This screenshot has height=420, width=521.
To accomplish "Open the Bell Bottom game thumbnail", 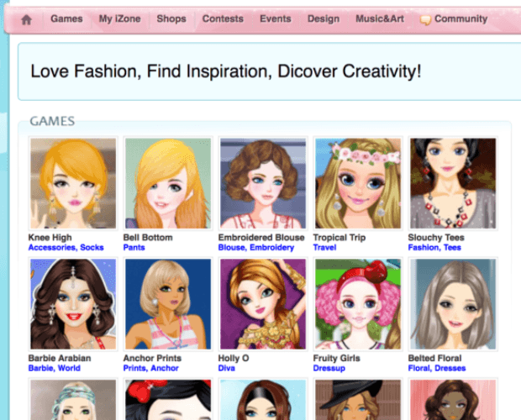I will [x=168, y=183].
